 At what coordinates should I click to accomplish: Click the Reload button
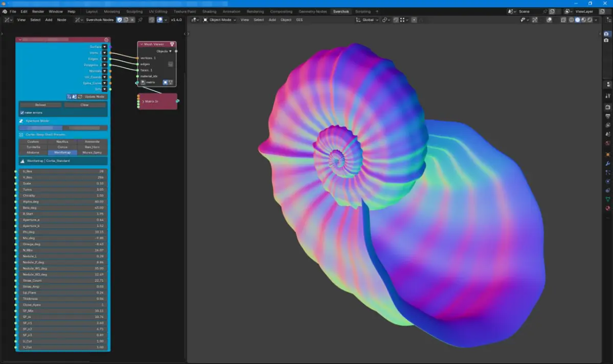pos(40,105)
